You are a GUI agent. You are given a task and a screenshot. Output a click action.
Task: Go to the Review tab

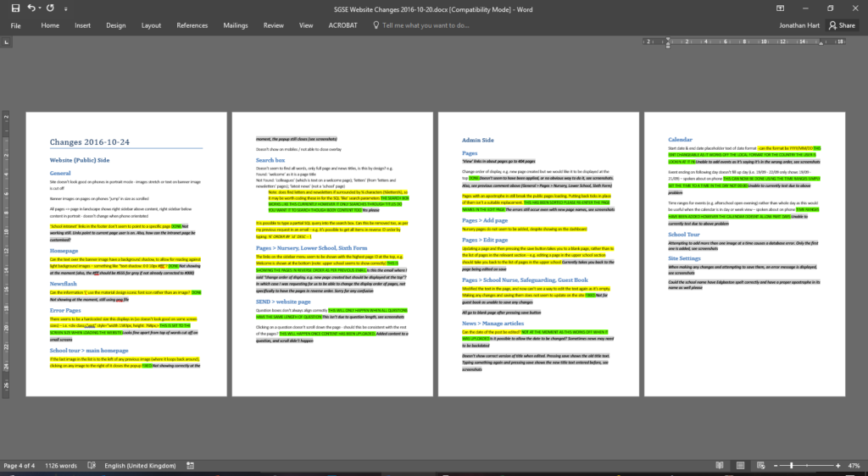point(274,25)
